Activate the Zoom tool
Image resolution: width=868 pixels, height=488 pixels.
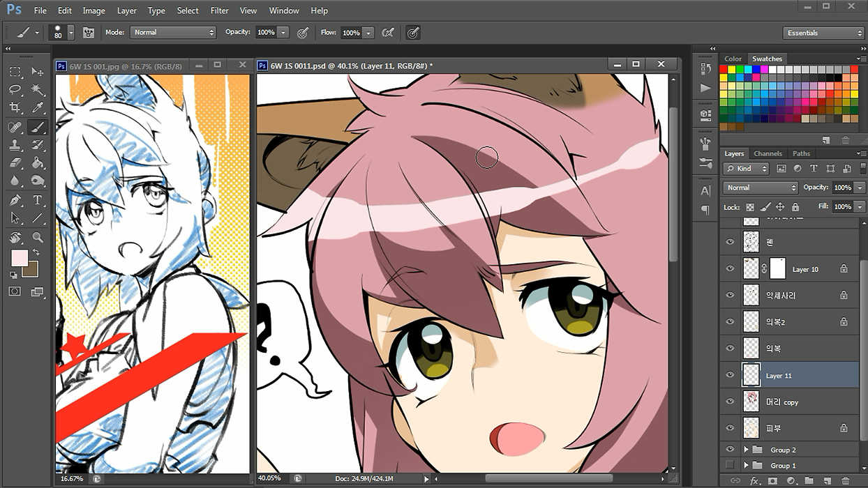(38, 237)
